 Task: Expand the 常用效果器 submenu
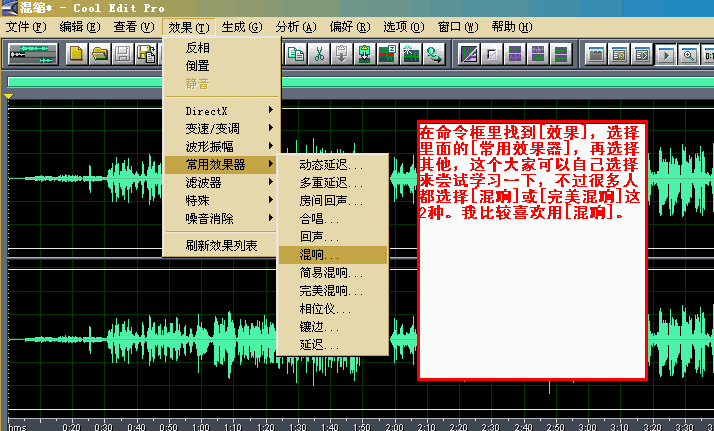221,164
